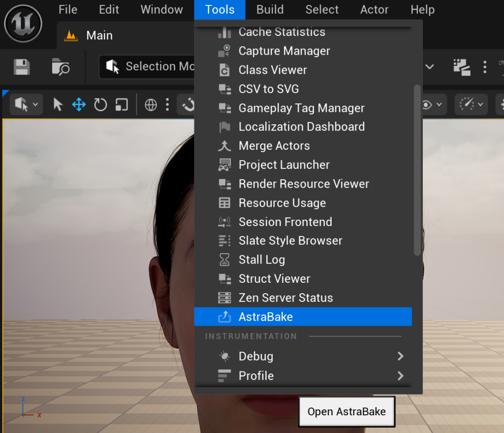Click the Unreal Engine logo icon

point(23,23)
